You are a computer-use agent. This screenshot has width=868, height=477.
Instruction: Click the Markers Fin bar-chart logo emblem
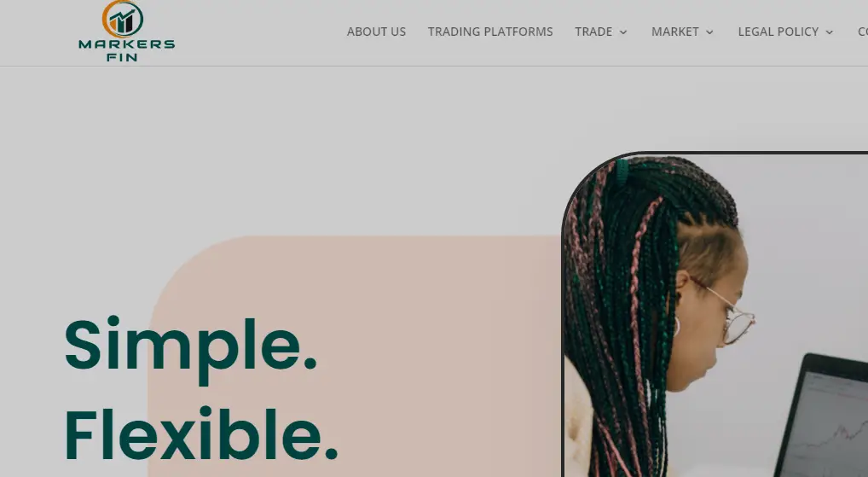tap(123, 18)
